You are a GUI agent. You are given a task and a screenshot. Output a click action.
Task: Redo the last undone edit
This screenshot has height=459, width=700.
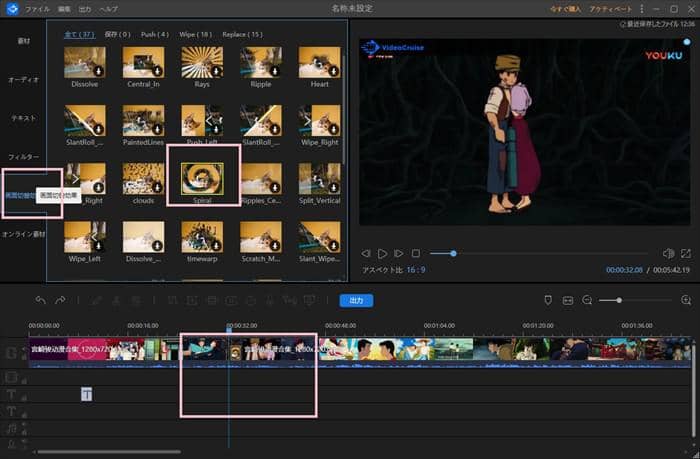point(60,300)
